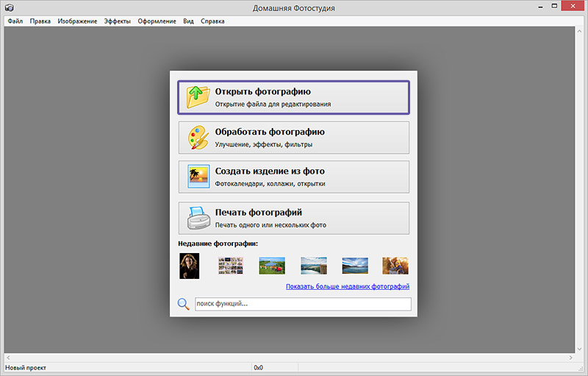
Task: Open the recent photo collage thumbnail
Action: [231, 266]
